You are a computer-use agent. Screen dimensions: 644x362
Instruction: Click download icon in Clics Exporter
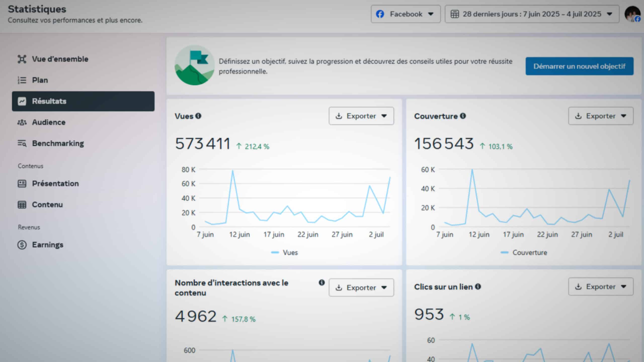point(578,287)
